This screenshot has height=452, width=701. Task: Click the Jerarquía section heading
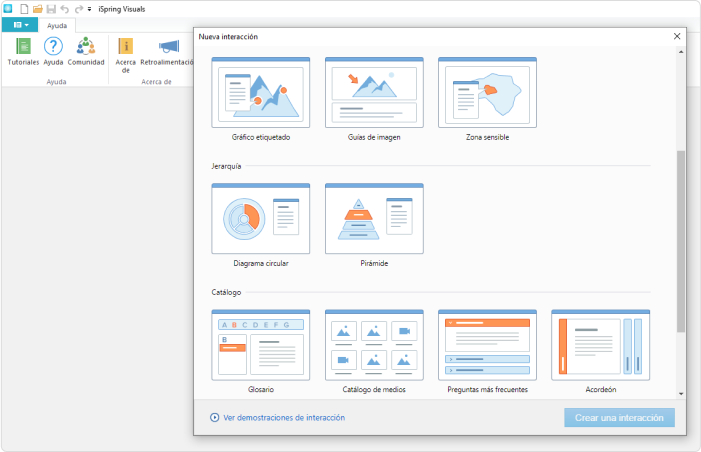click(x=226, y=166)
